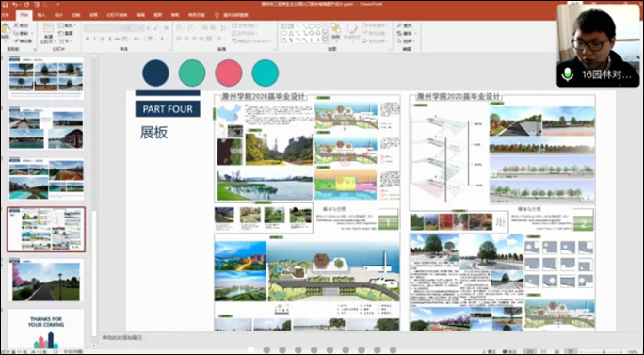The width and height of the screenshot is (644, 355).
Task: Open the Select (选择) dropdown
Action: click(x=406, y=41)
